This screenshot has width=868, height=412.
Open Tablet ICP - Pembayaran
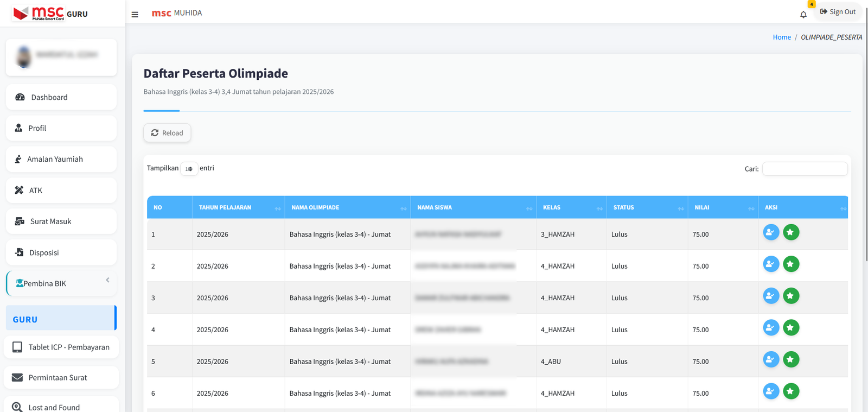(x=61, y=347)
